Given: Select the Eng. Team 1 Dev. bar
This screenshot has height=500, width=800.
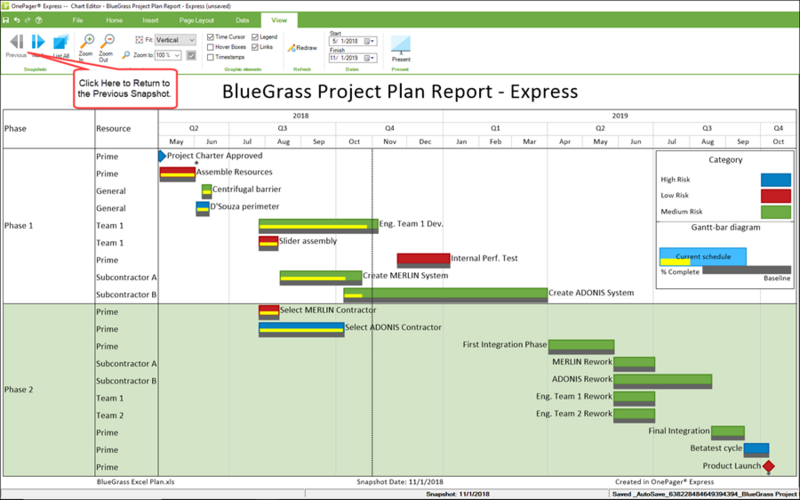Looking at the screenshot, I should point(318,226).
